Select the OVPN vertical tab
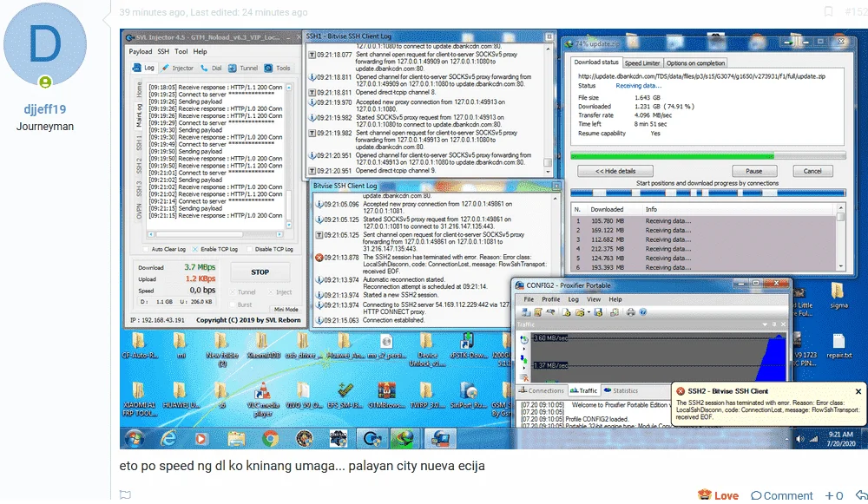Image resolution: width=868 pixels, height=504 pixels. [139, 212]
